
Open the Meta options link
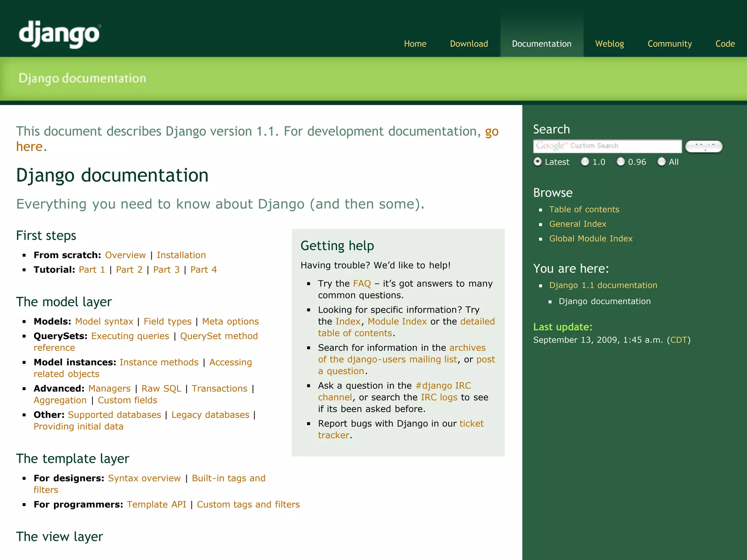[231, 321]
